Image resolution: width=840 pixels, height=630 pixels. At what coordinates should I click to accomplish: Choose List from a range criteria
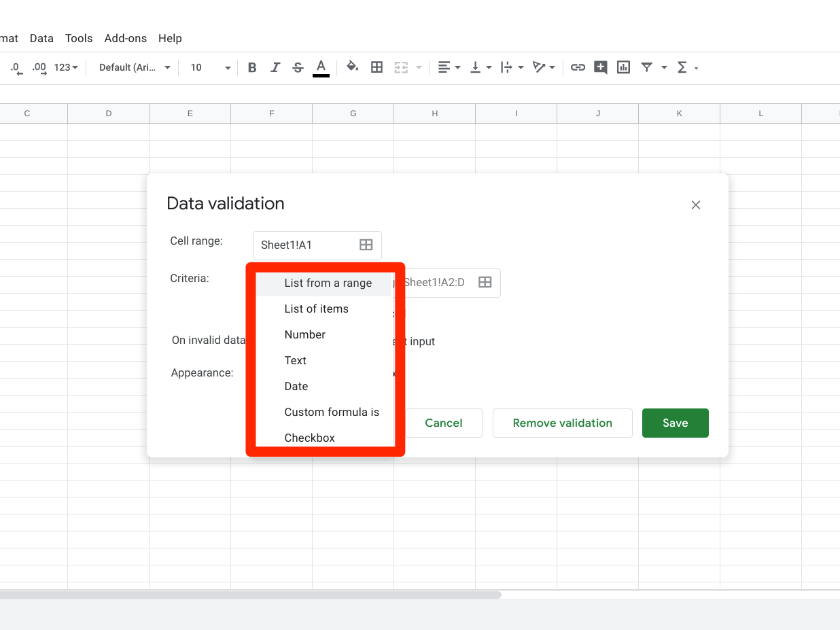pyautogui.click(x=325, y=283)
